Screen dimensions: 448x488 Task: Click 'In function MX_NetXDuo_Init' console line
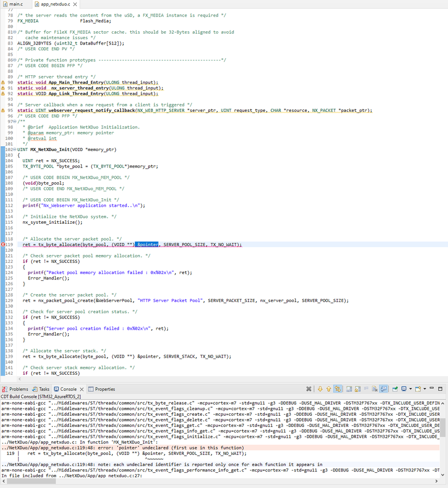[80, 442]
